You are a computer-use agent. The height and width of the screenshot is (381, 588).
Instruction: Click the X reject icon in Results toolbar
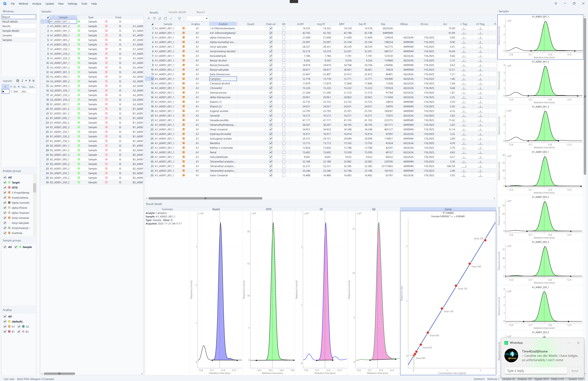tap(149, 19)
